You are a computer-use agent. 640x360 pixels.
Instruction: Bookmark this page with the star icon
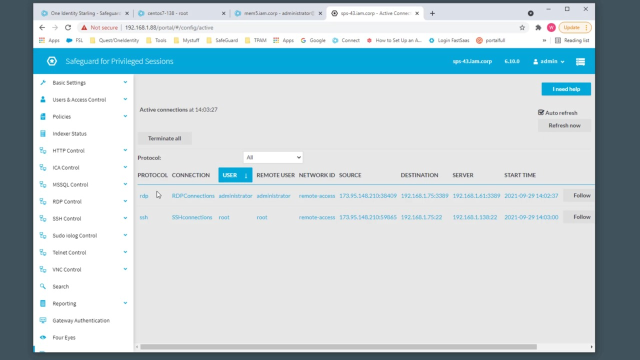[522, 28]
